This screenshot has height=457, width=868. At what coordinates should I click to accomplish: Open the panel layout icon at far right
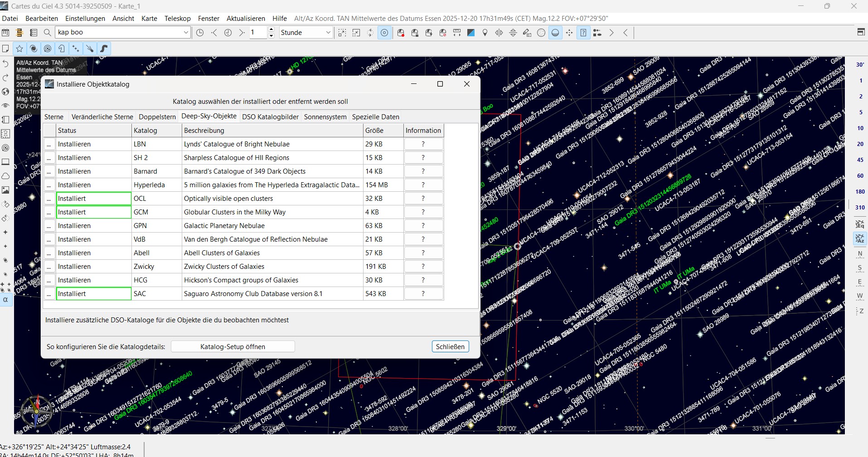point(861,32)
